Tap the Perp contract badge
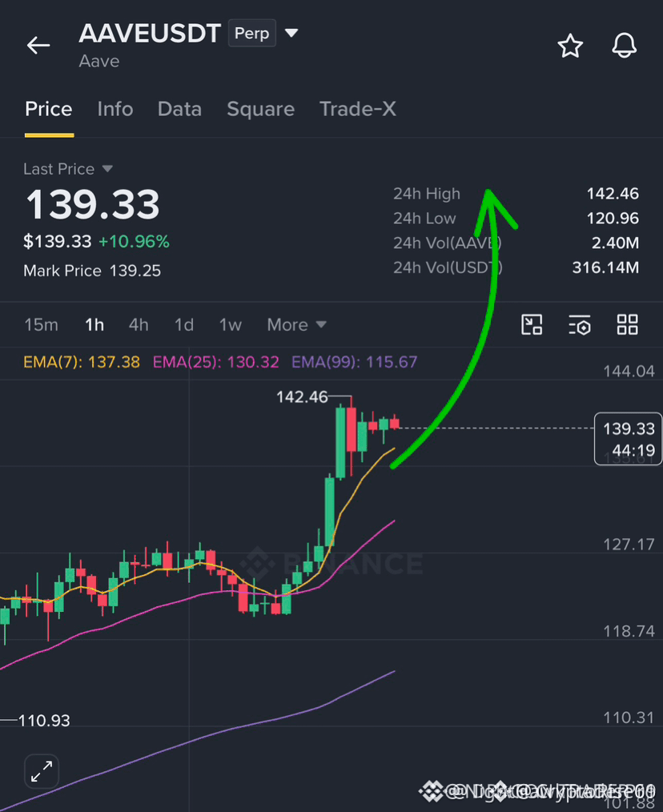 tap(251, 33)
